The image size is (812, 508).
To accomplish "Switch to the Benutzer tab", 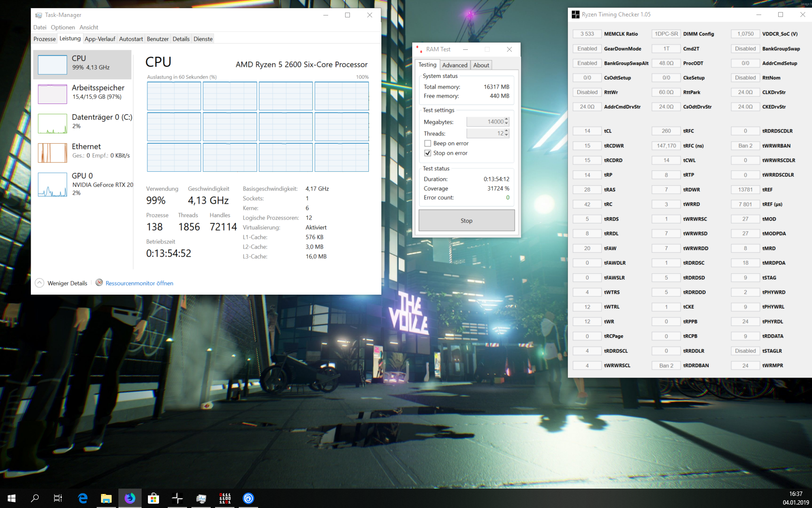I will pyautogui.click(x=158, y=39).
